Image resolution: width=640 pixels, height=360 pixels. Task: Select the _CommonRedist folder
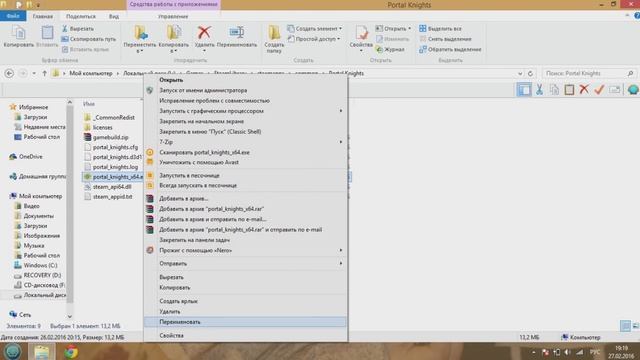pos(109,118)
